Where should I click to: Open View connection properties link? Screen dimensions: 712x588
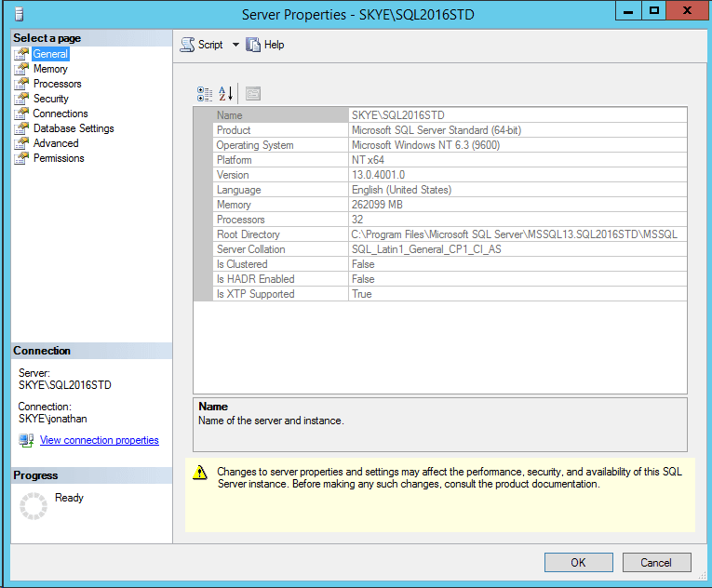coord(100,440)
